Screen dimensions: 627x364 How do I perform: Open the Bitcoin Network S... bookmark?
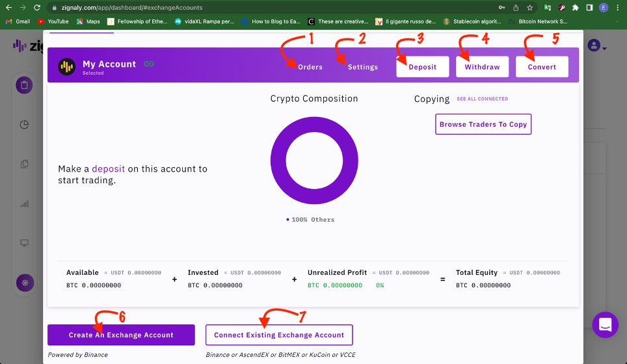(x=539, y=21)
